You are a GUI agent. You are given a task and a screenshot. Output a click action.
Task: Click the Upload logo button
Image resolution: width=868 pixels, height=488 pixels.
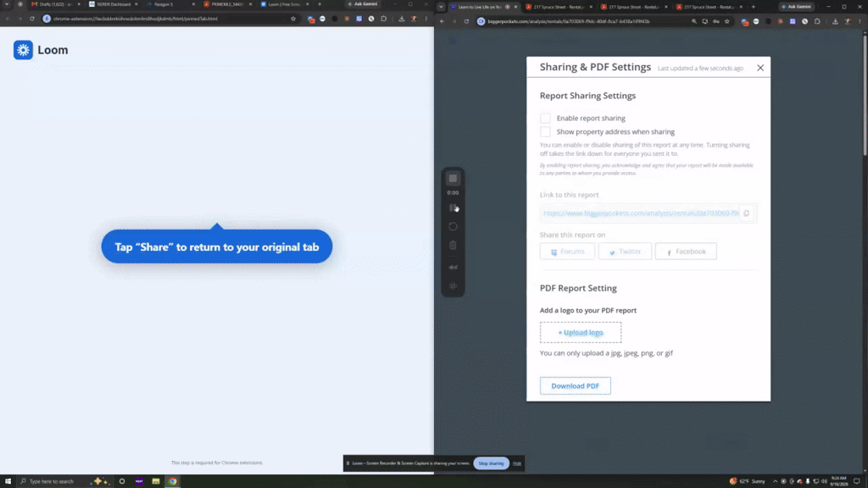(581, 332)
